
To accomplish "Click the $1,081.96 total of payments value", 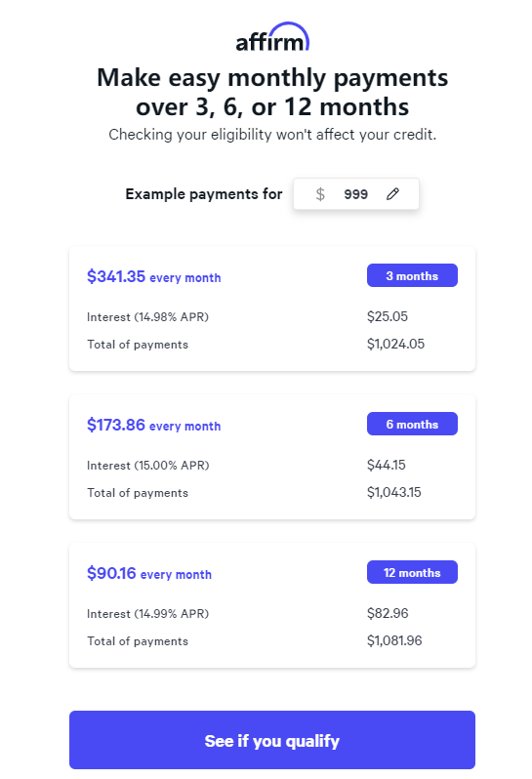I will (394, 641).
